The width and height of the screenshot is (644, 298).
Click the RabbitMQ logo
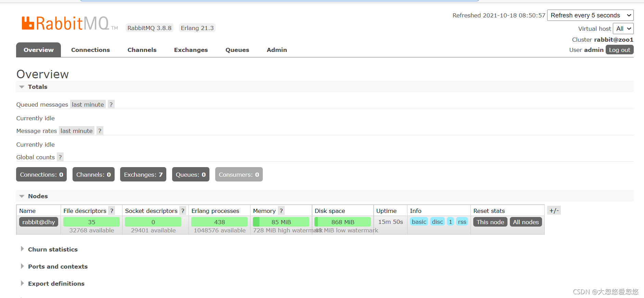pos(70,23)
